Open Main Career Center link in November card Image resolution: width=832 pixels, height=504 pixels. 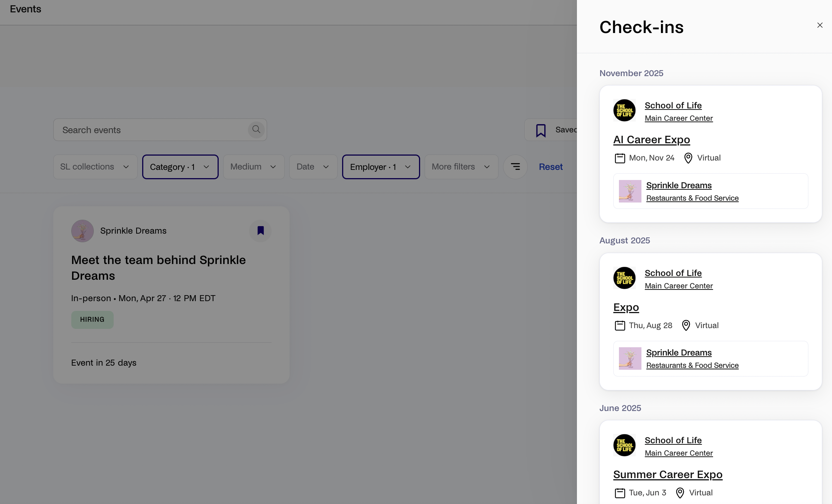click(679, 118)
